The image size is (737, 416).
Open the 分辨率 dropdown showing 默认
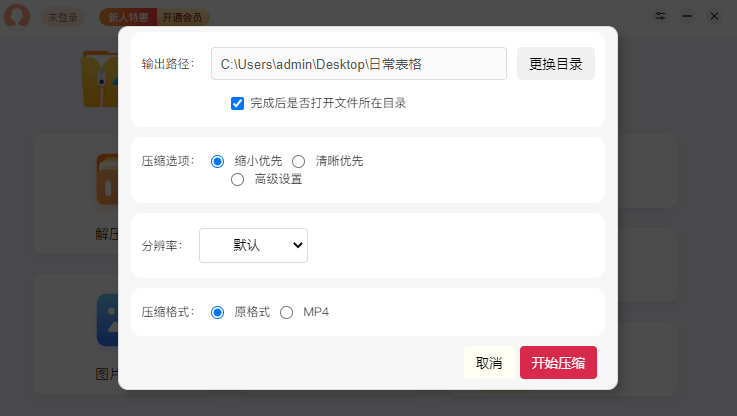tap(253, 245)
